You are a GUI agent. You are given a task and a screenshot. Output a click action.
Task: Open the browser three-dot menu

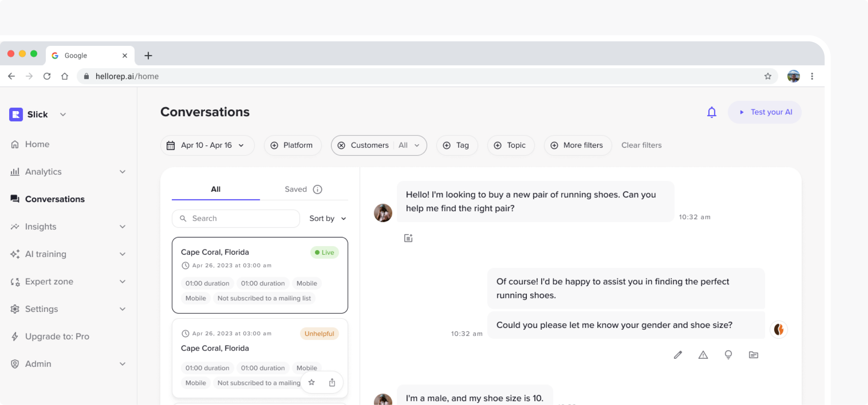click(x=812, y=76)
